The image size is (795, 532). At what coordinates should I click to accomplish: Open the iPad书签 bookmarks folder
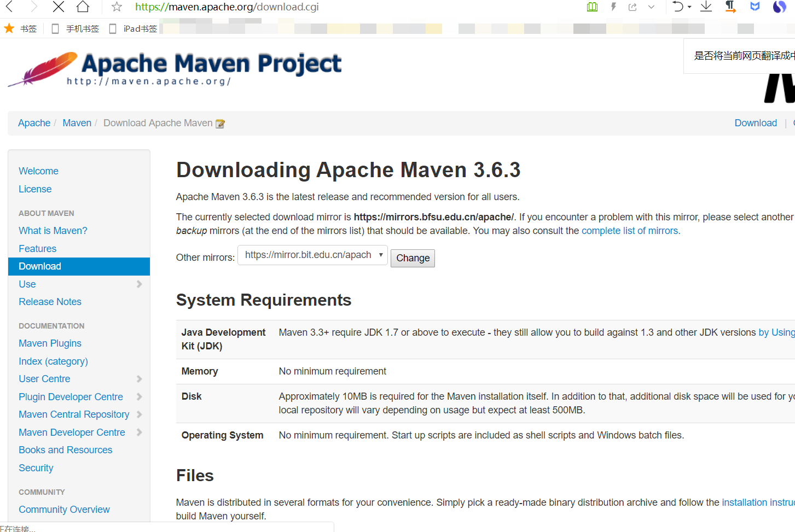tap(134, 28)
